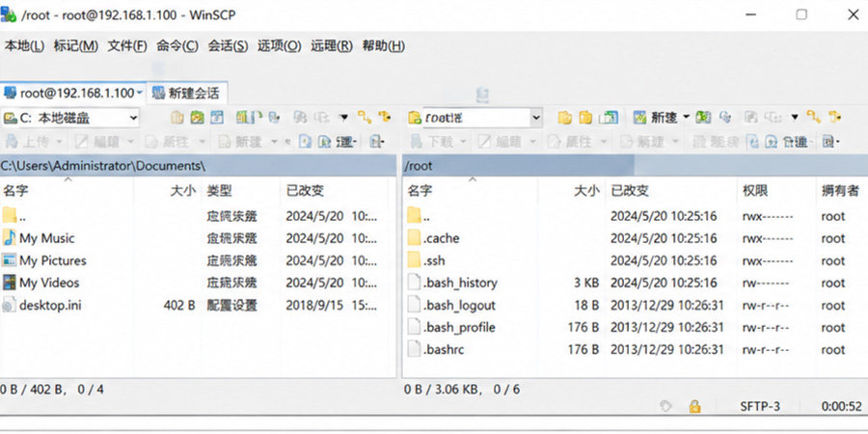Click the 2018/9/15 date of desktop.ini
868x434 pixels.
click(x=313, y=305)
